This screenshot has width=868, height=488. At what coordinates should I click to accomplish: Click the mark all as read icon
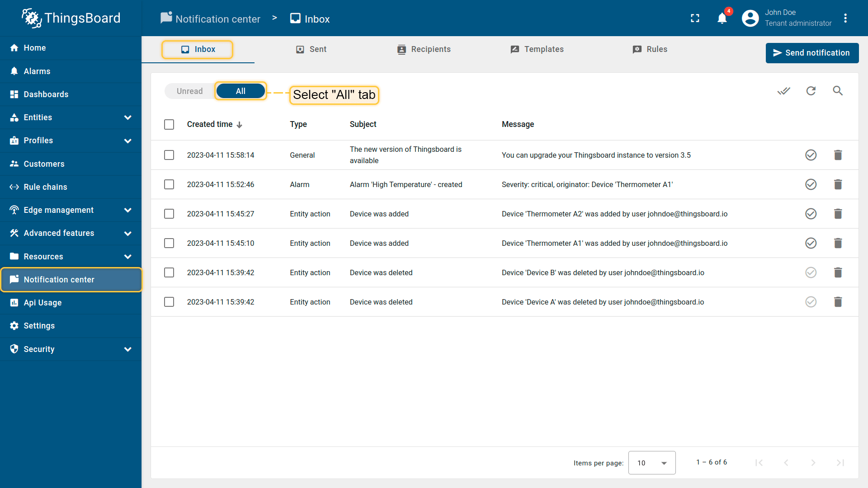point(783,91)
